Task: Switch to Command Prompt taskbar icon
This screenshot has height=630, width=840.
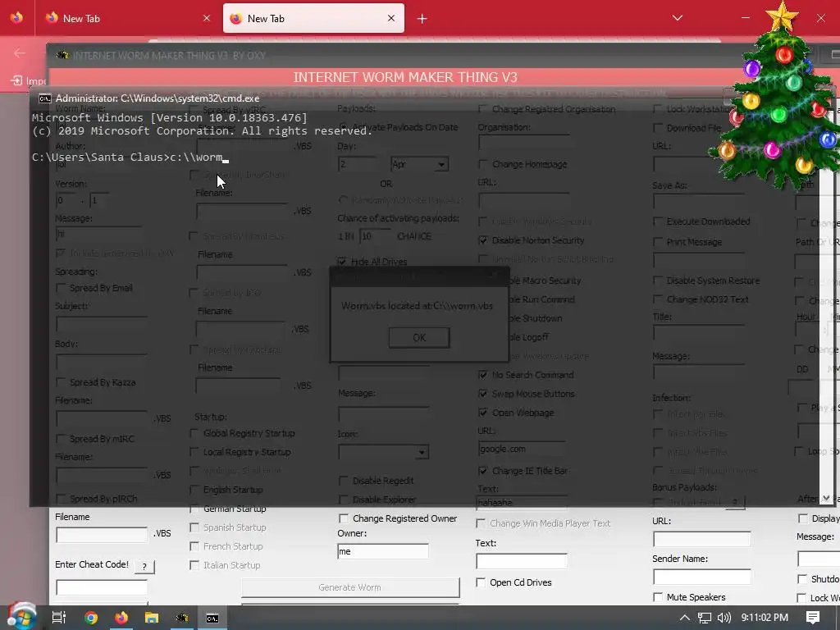Action: pos(212,618)
